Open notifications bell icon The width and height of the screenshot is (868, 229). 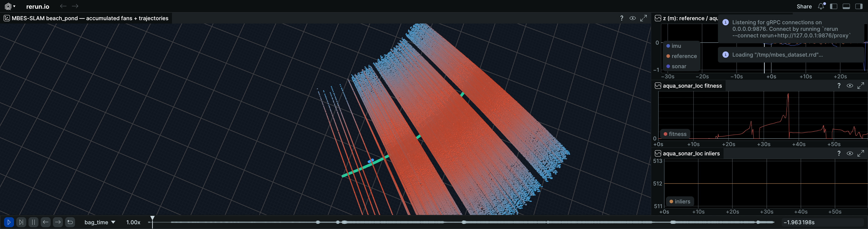[x=821, y=6]
